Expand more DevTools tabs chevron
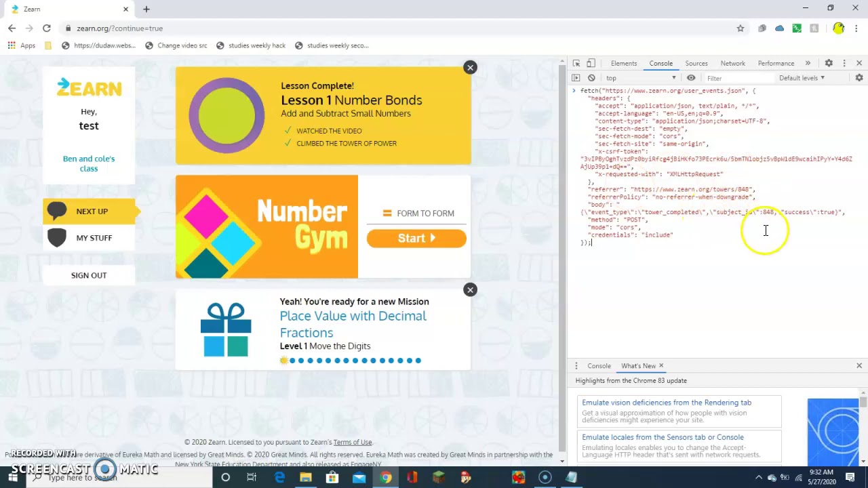 (808, 63)
